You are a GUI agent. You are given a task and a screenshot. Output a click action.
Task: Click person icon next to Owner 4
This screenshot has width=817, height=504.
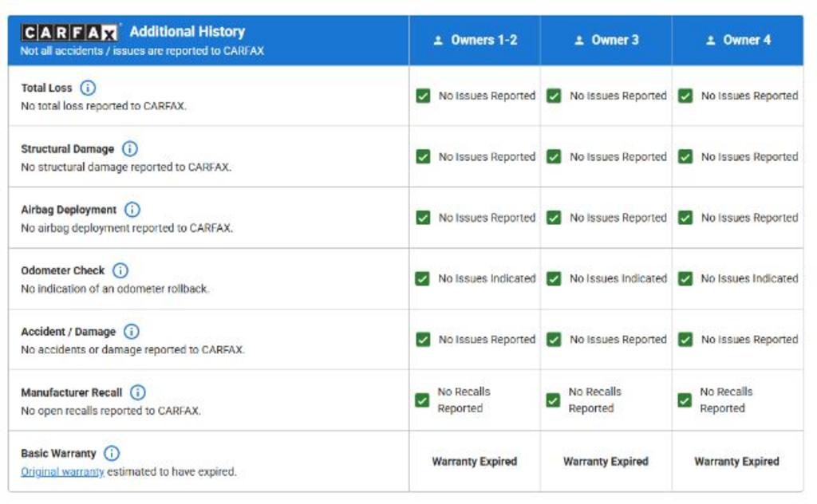click(x=710, y=40)
